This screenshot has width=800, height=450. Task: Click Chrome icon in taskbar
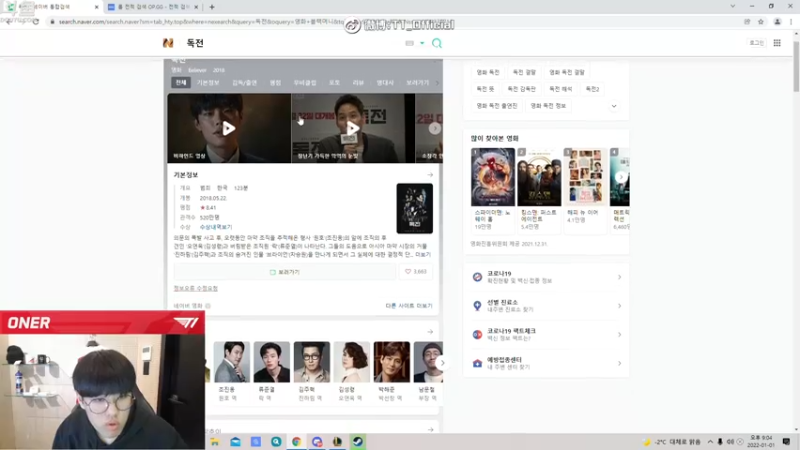click(x=296, y=442)
